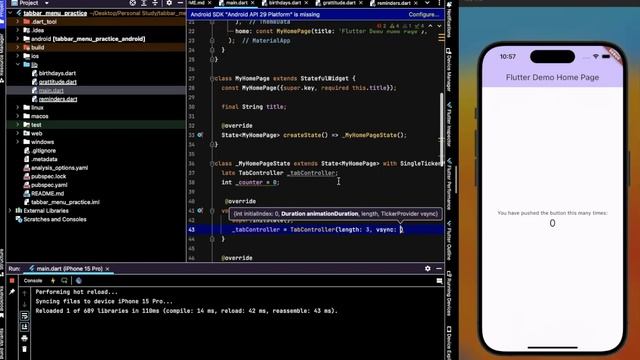Collapse the tabbar_menu_practice root folder

point(10,13)
